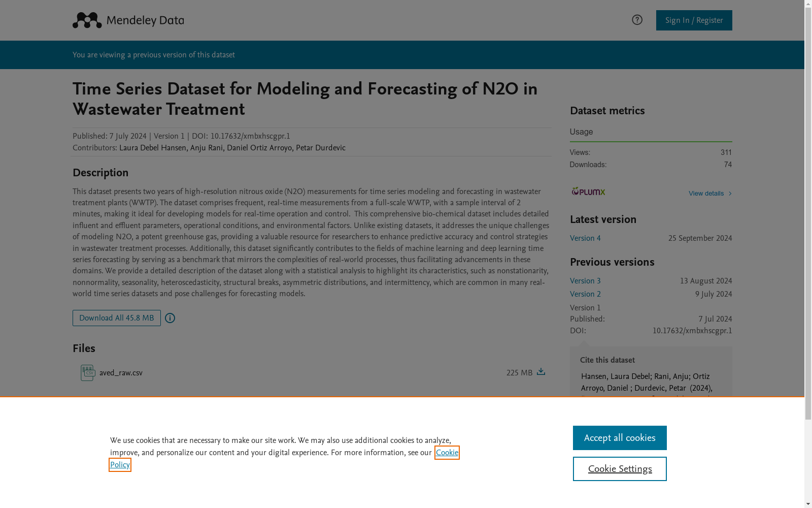
Task: Click View details link in metrics
Action: (x=706, y=194)
